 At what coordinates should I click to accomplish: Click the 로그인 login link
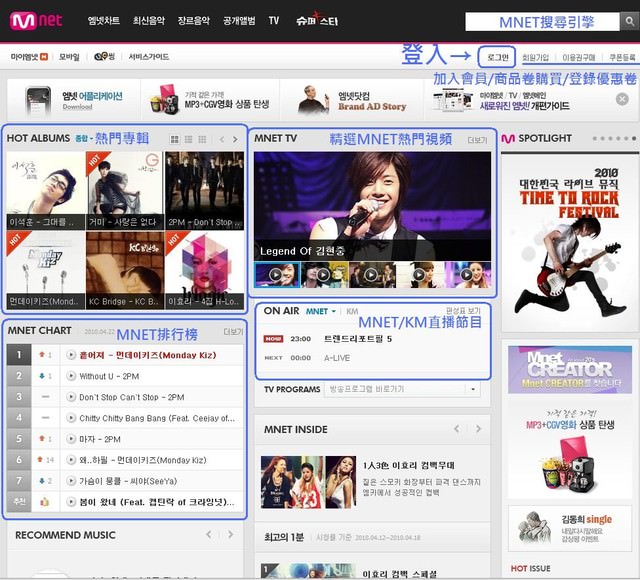[498, 57]
